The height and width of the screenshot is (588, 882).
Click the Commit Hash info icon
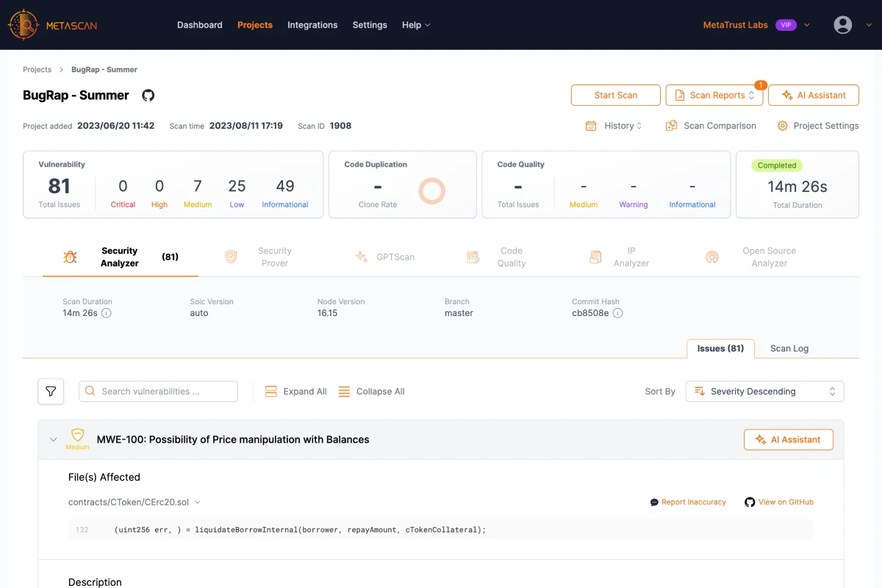point(618,313)
